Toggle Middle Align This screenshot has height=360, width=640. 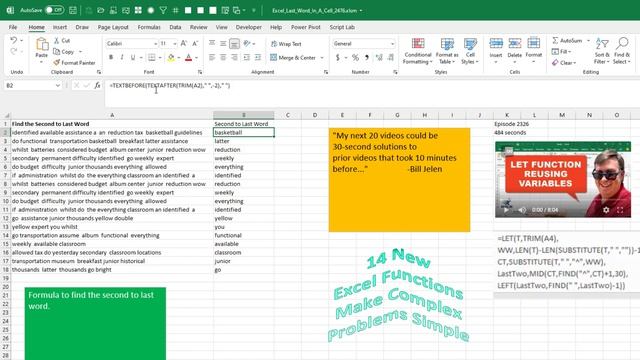tap(223, 43)
